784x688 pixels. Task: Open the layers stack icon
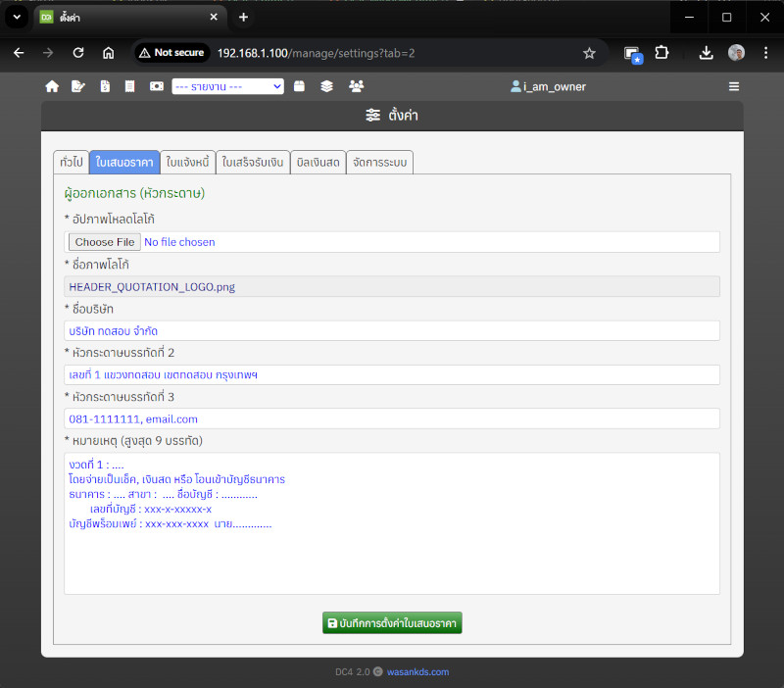pyautogui.click(x=327, y=86)
